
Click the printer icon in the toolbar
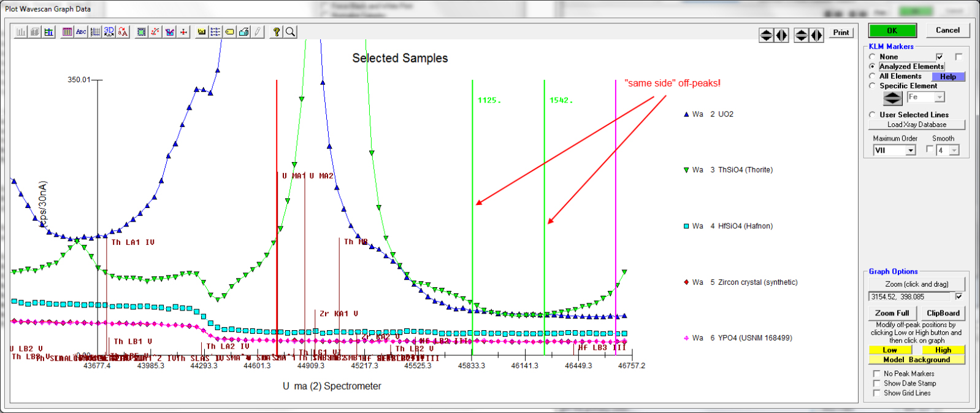click(243, 32)
